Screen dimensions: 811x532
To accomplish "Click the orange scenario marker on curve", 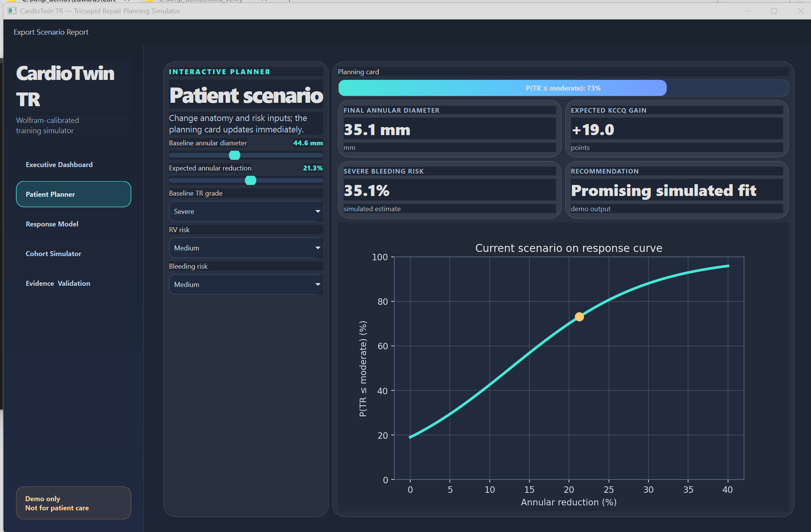I will tap(579, 317).
